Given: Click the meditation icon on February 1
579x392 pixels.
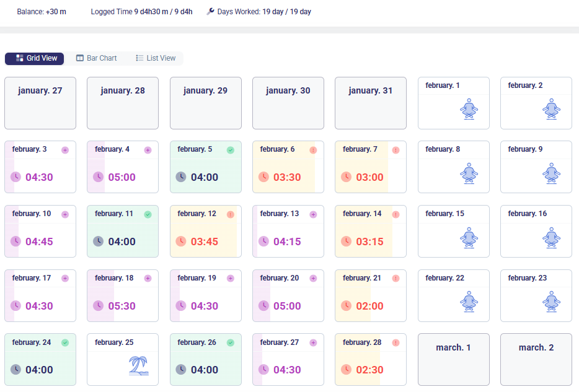Looking at the screenshot, I should 469,110.
